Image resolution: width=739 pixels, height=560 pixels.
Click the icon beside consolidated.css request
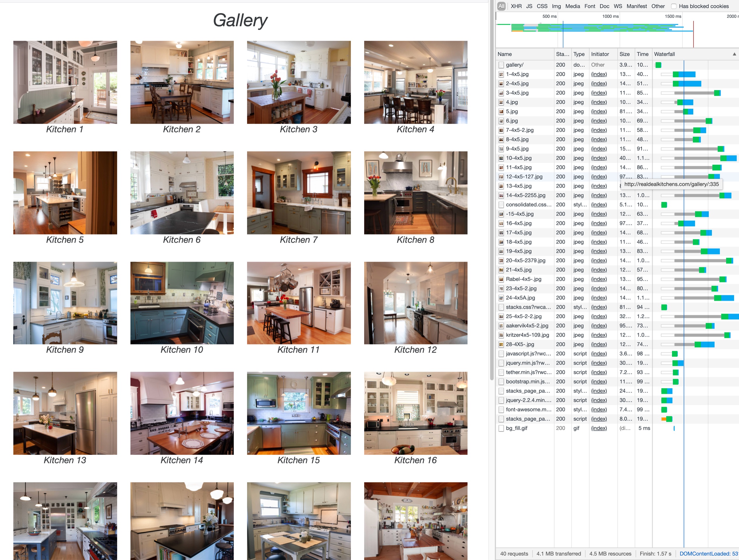(501, 204)
